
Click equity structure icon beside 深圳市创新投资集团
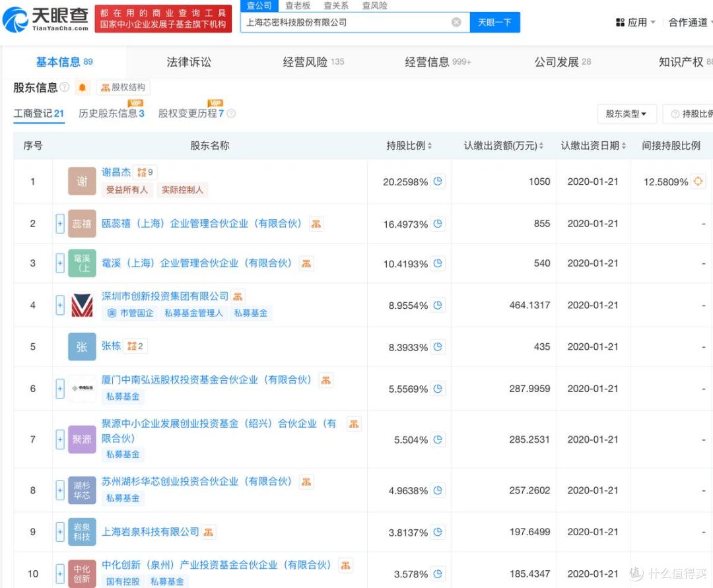238,296
